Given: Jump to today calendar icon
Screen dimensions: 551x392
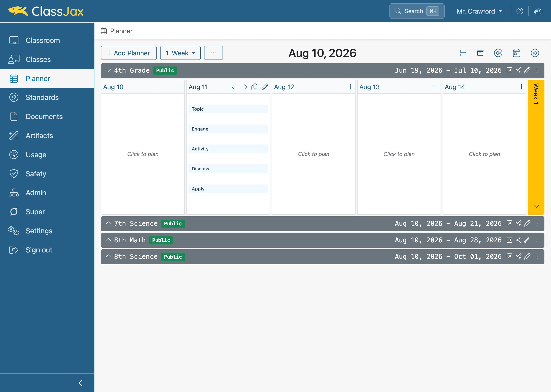Looking at the screenshot, I should 517,53.
